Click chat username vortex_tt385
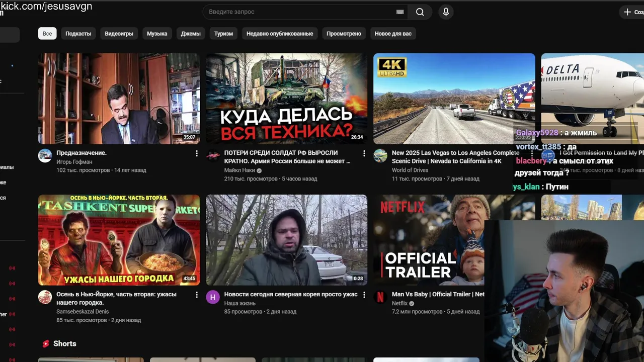Image resolution: width=644 pixels, height=362 pixels. (x=538, y=147)
